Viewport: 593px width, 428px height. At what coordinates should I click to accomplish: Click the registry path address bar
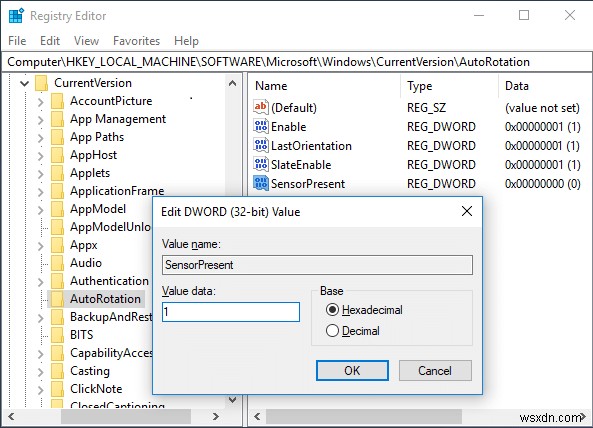tap(296, 62)
